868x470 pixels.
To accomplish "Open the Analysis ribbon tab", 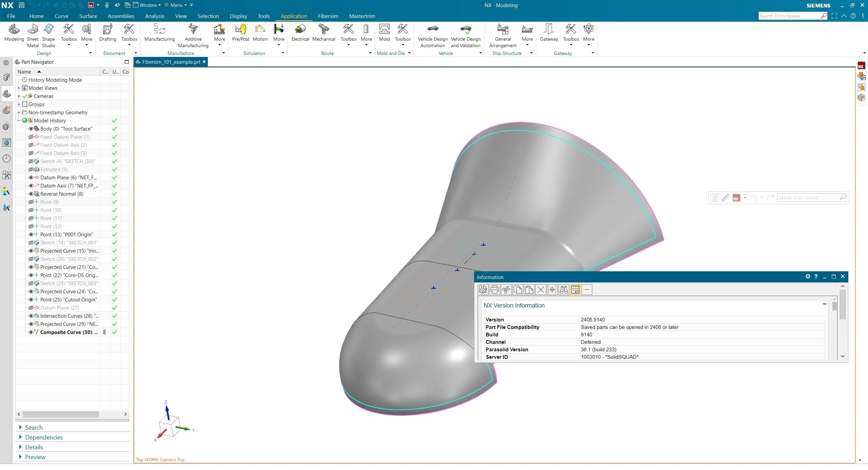I will point(155,16).
